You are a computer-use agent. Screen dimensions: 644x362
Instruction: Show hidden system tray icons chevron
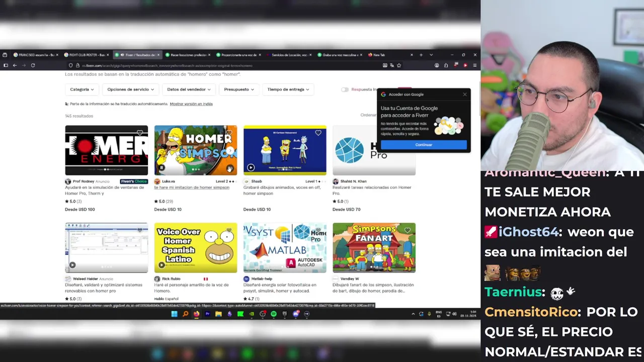click(413, 314)
